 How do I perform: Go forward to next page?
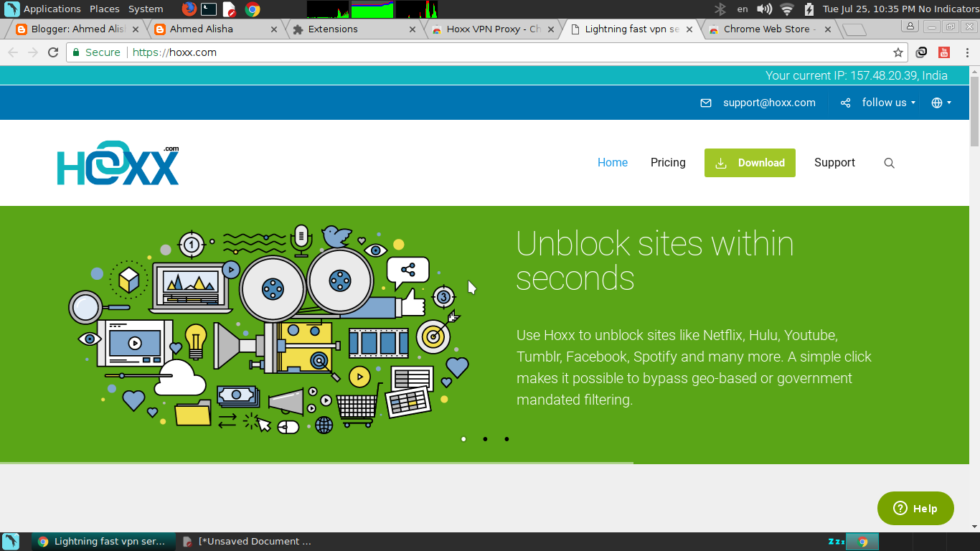33,52
